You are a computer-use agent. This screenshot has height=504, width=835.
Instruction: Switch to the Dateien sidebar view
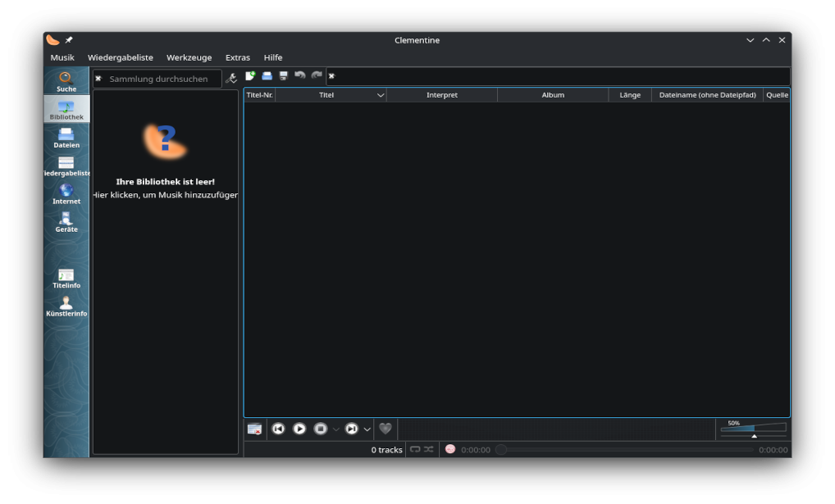[66, 138]
